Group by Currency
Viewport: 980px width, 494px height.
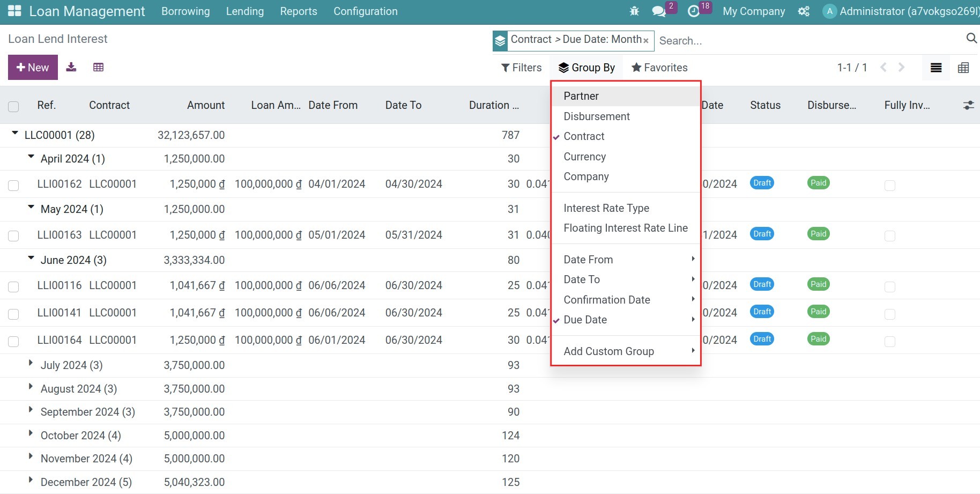click(x=626, y=157)
